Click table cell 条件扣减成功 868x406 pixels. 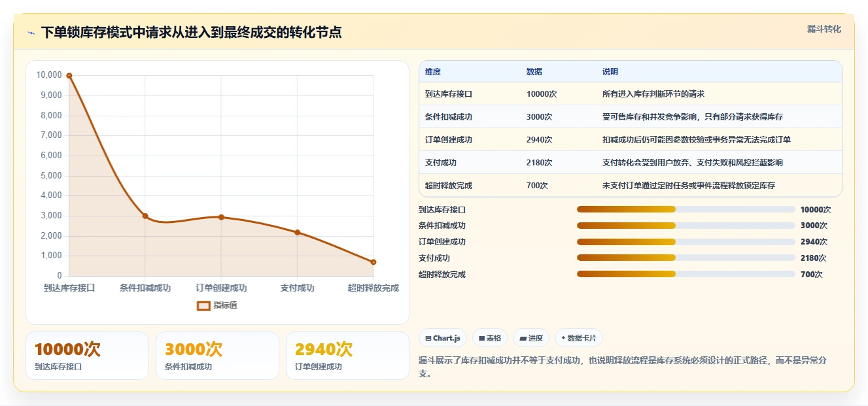449,117
